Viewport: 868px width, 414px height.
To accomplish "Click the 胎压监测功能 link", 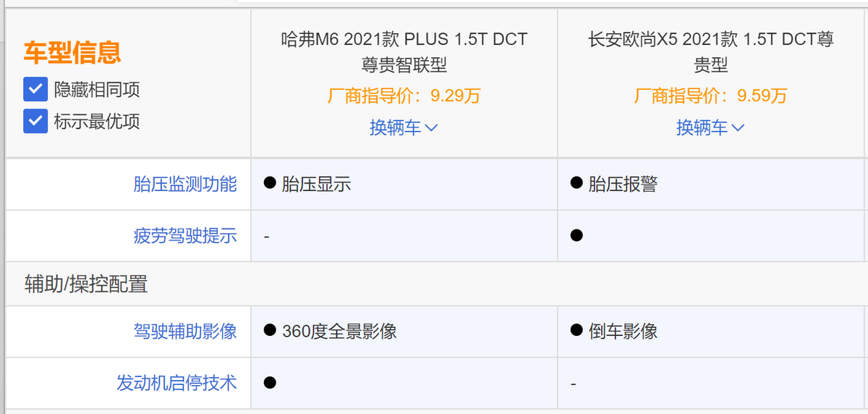I will [x=185, y=184].
